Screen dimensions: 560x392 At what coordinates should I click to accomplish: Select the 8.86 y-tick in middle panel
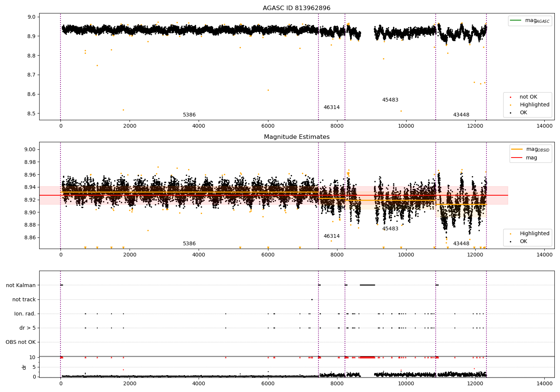[x=30, y=238]
